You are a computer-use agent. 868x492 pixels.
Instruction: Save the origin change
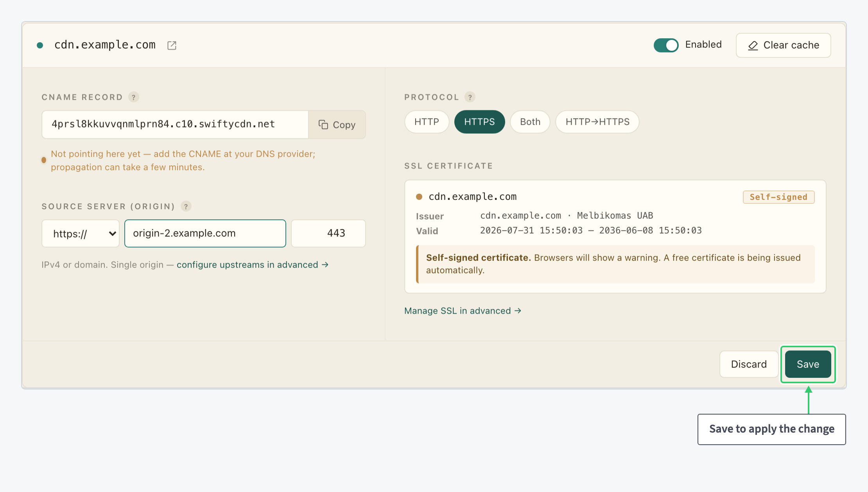[x=808, y=364]
